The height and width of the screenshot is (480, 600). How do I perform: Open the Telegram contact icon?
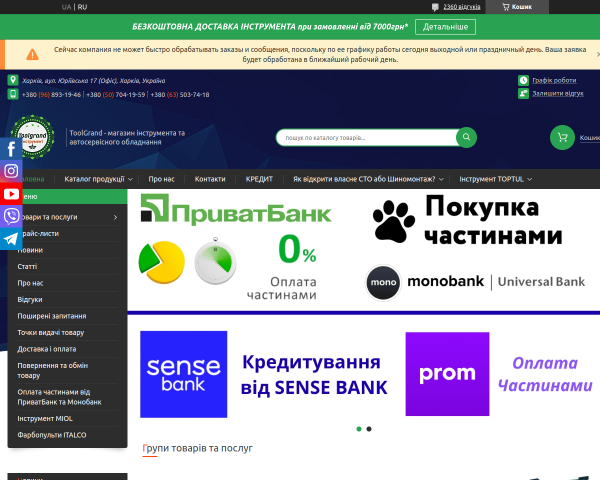tap(11, 239)
